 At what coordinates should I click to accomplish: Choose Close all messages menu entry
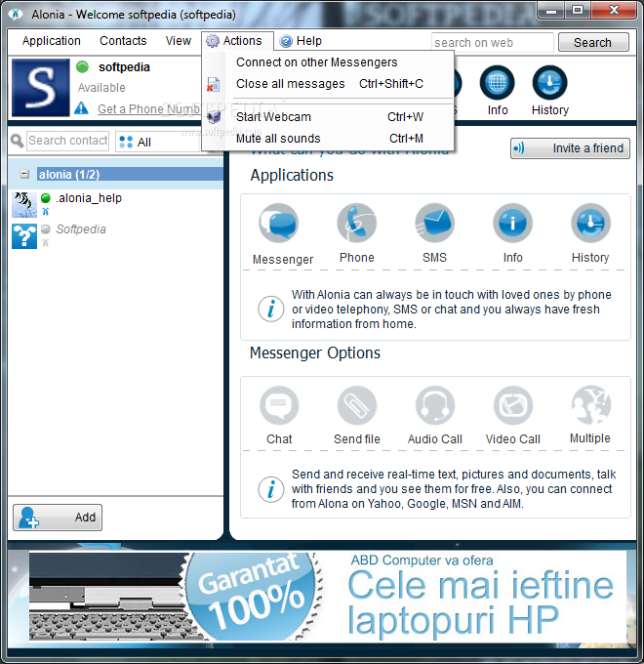328,84
